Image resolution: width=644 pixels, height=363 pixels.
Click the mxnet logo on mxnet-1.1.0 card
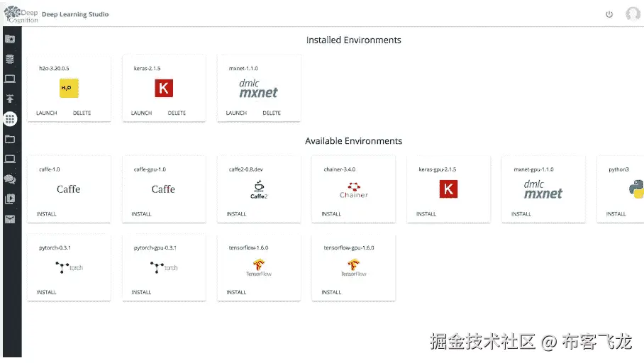pyautogui.click(x=258, y=89)
